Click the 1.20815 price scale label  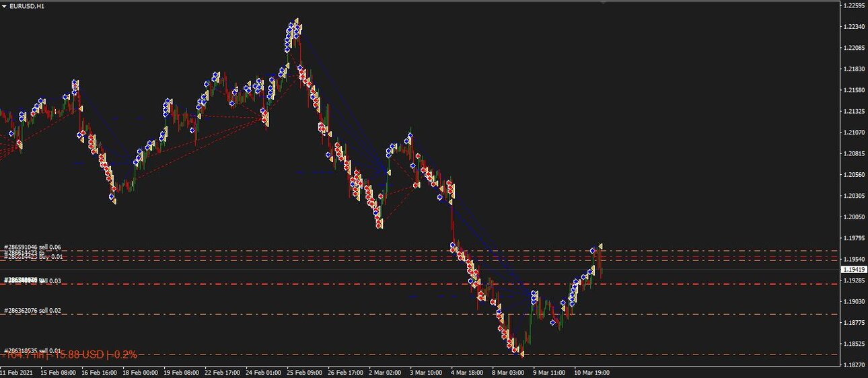854,153
